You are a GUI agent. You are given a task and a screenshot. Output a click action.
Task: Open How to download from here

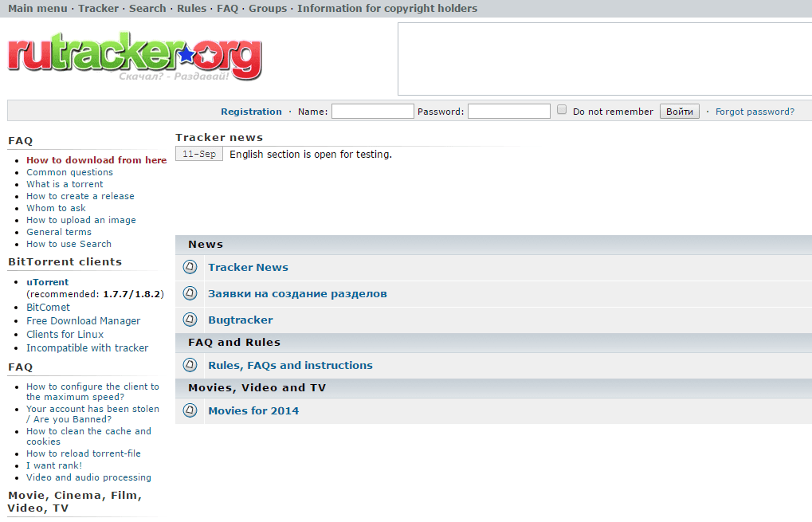coord(96,160)
